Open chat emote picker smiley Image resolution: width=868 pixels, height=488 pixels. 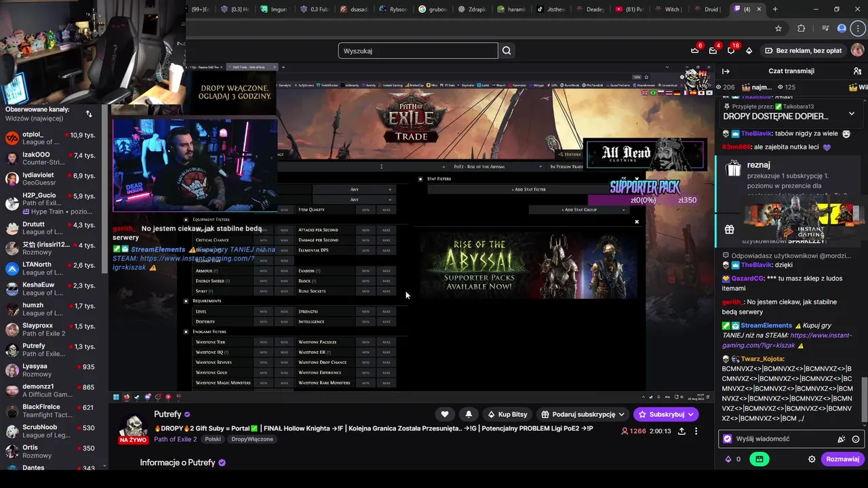coord(856,439)
